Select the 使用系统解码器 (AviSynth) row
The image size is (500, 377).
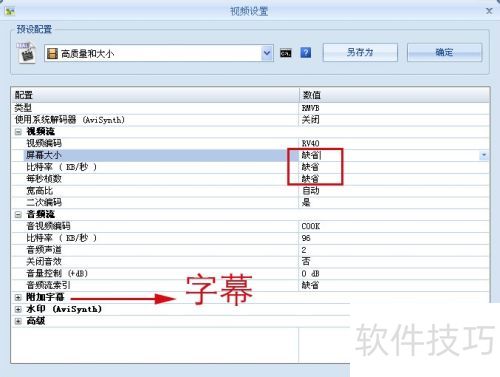(251, 120)
